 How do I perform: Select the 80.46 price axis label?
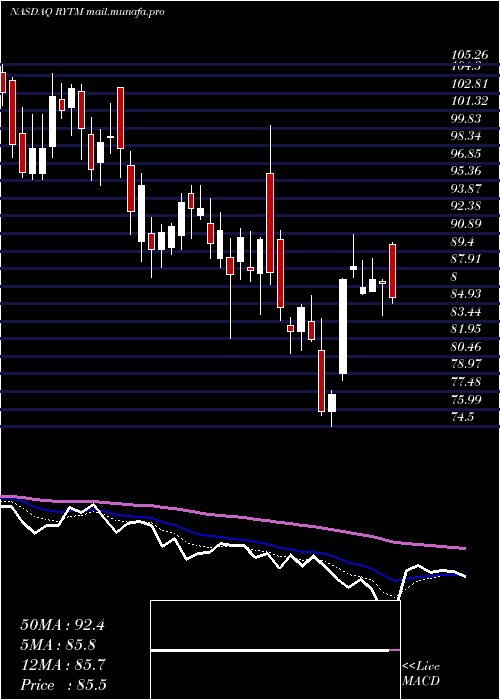point(466,346)
